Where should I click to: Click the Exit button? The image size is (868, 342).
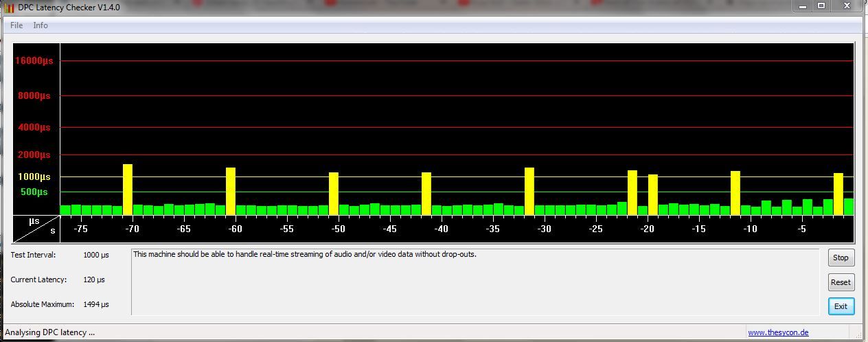pos(841,306)
